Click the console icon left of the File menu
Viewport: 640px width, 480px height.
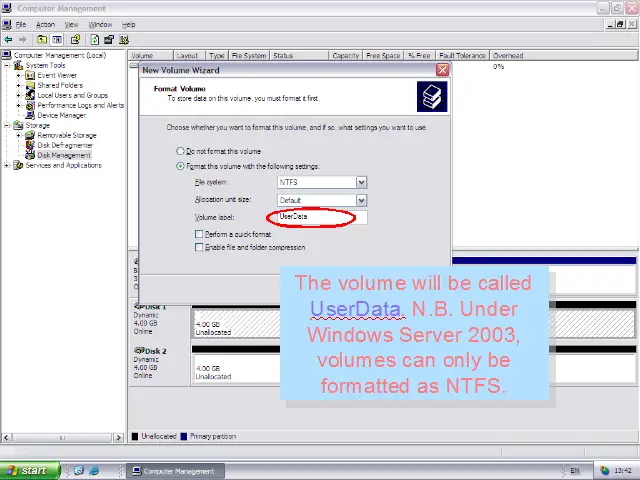click(7, 24)
